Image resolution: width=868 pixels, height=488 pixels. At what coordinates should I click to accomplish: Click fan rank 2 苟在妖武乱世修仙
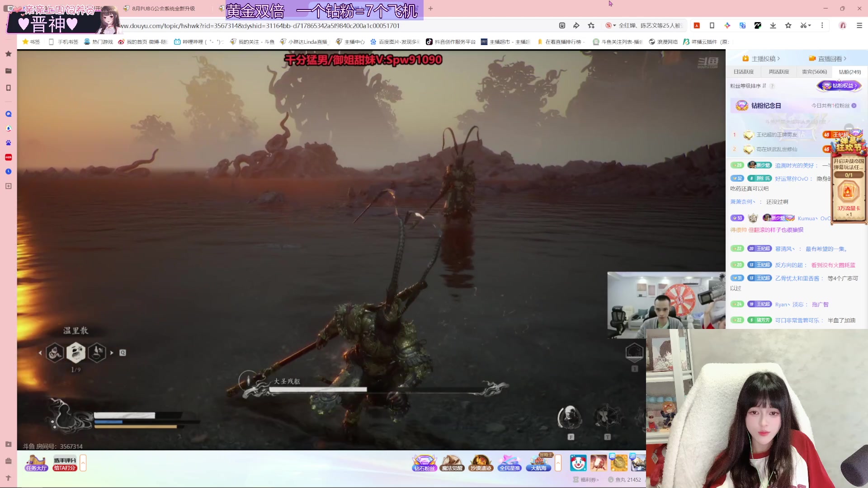(x=777, y=149)
